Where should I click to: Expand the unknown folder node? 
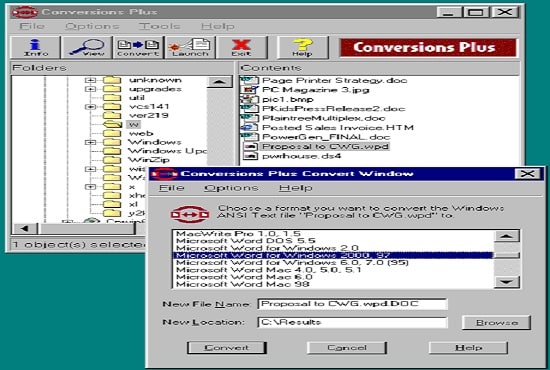(x=90, y=80)
